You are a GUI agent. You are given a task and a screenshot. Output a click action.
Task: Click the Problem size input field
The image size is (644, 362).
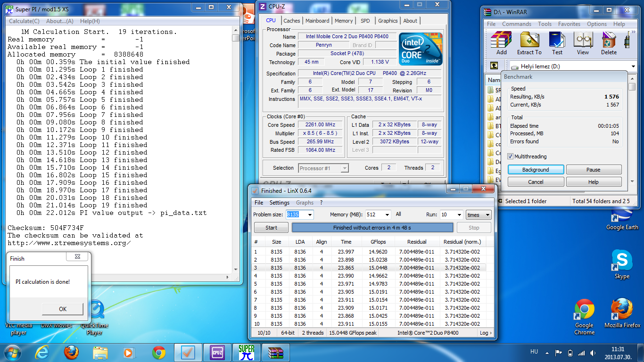[x=296, y=214]
